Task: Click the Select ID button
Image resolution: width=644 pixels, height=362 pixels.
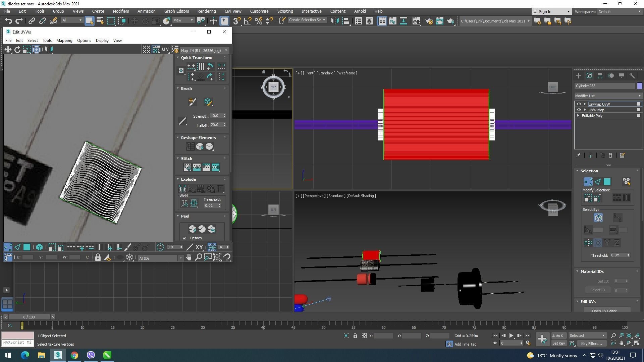Action: click(x=597, y=290)
